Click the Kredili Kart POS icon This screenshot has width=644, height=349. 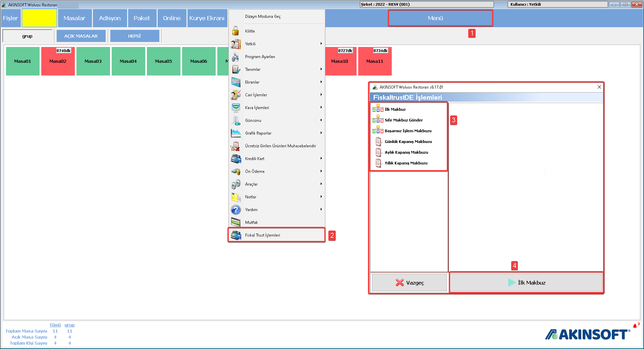pyautogui.click(x=236, y=159)
